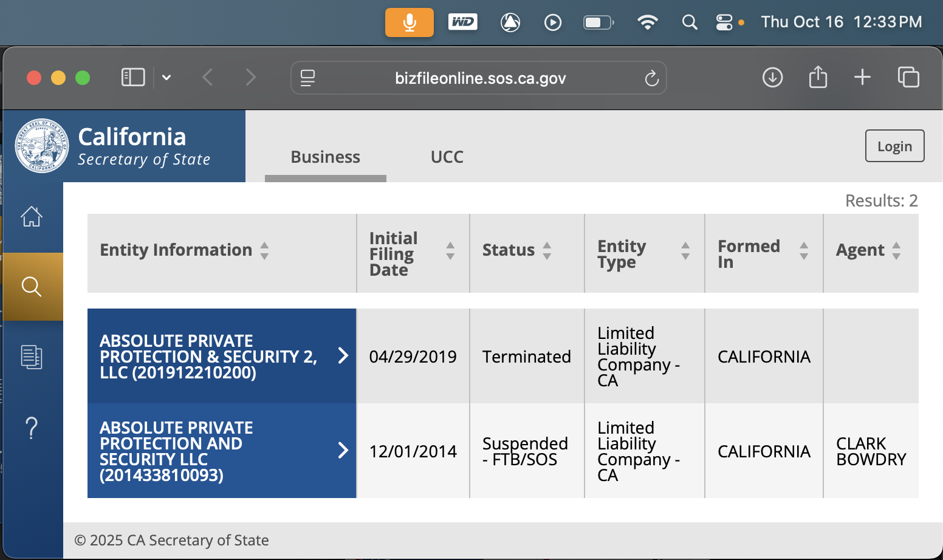Viewport: 943px width, 560px height.
Task: Open the Search icon in the sidebar
Action: pos(32,286)
